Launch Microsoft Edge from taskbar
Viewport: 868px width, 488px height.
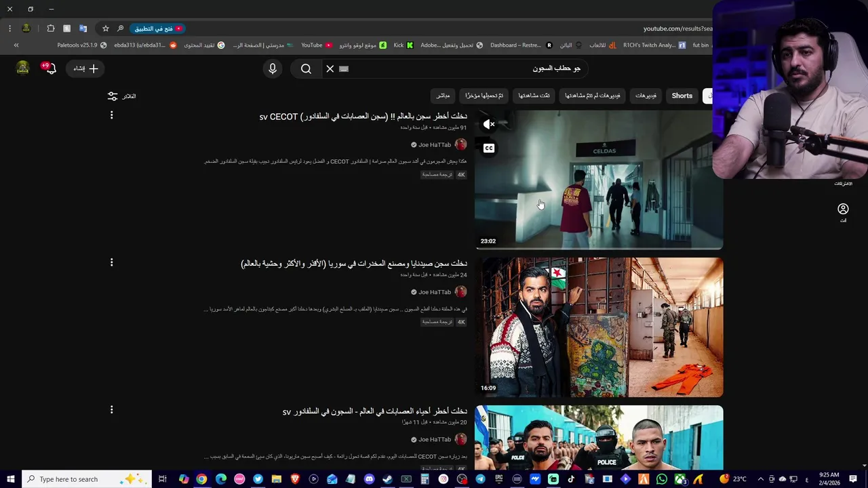tap(221, 479)
